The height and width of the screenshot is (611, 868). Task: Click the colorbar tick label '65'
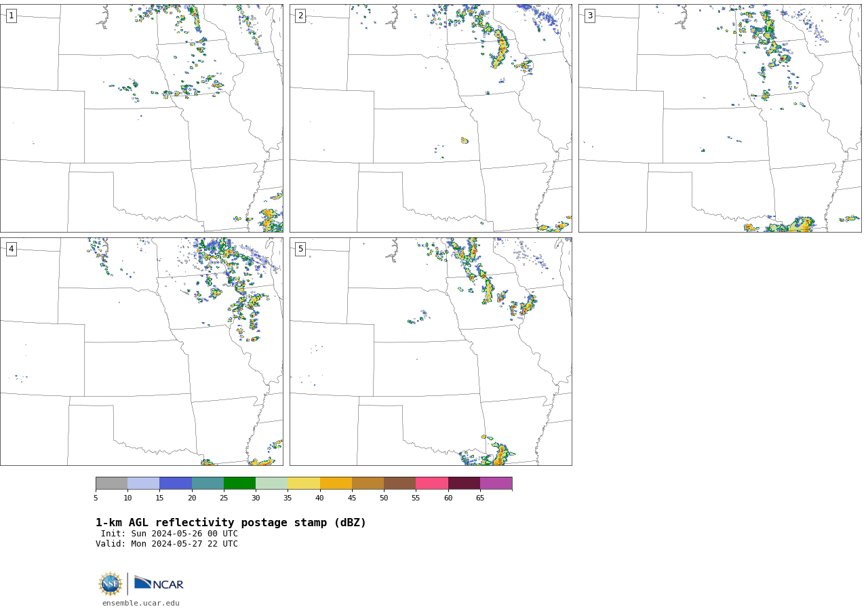480,498
